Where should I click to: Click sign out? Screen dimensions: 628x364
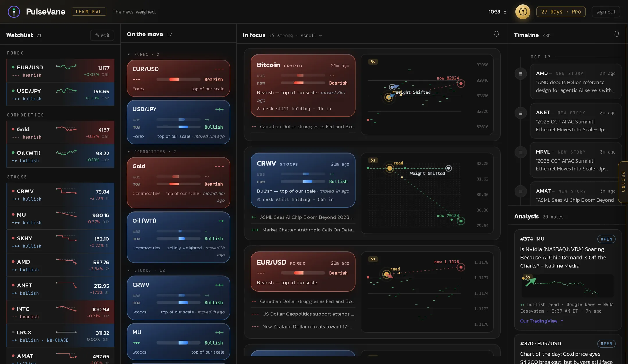click(606, 12)
